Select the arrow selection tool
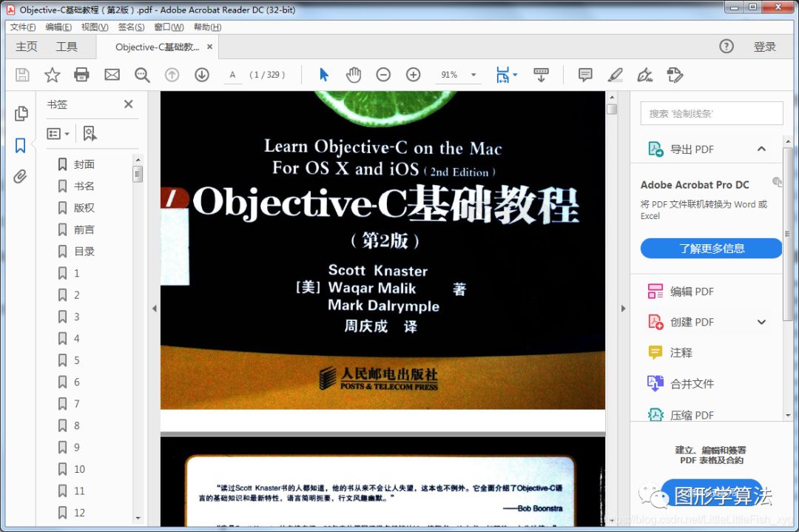Screen dimensions: 799x532 pos(323,75)
